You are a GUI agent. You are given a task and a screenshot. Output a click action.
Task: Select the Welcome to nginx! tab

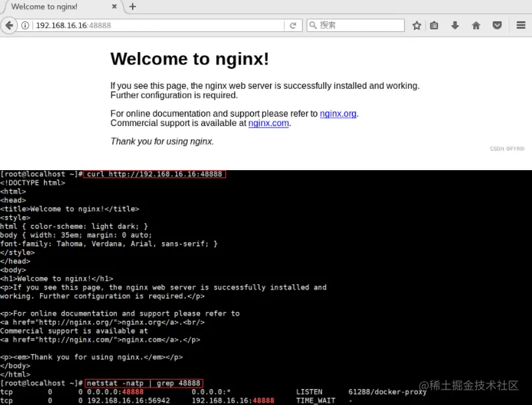point(62,7)
